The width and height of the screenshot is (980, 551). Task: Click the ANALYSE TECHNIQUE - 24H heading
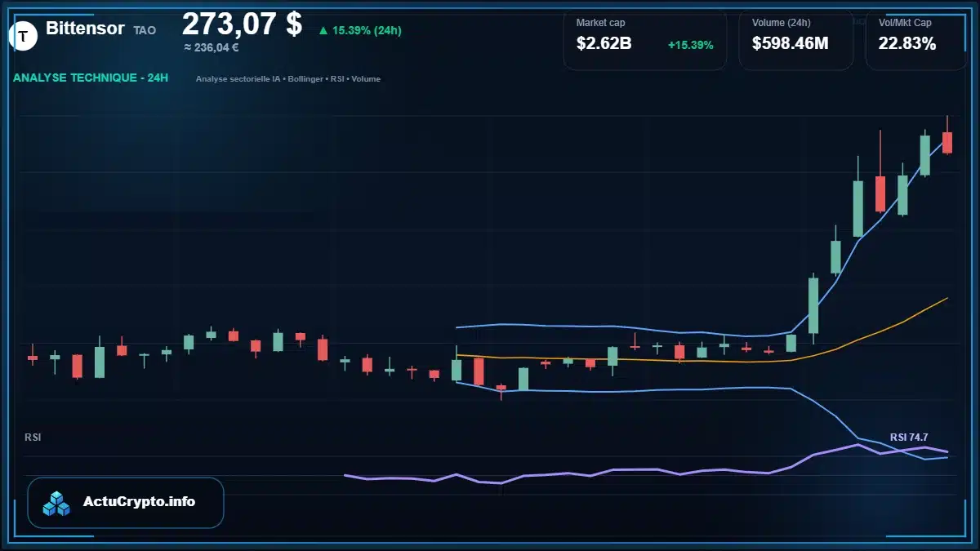pyautogui.click(x=91, y=78)
